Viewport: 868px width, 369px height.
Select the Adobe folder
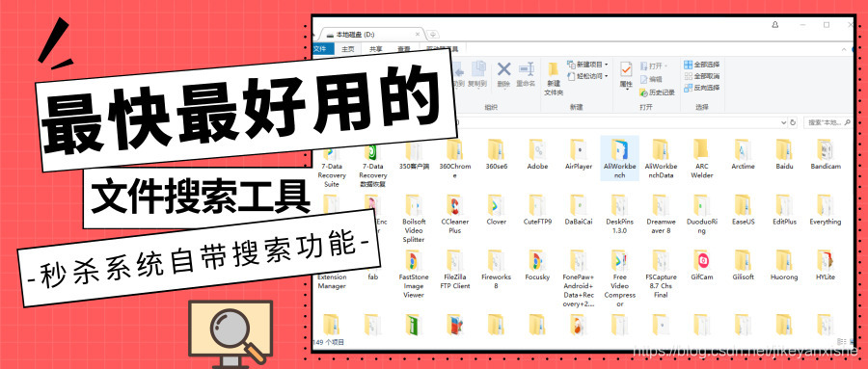(537, 154)
